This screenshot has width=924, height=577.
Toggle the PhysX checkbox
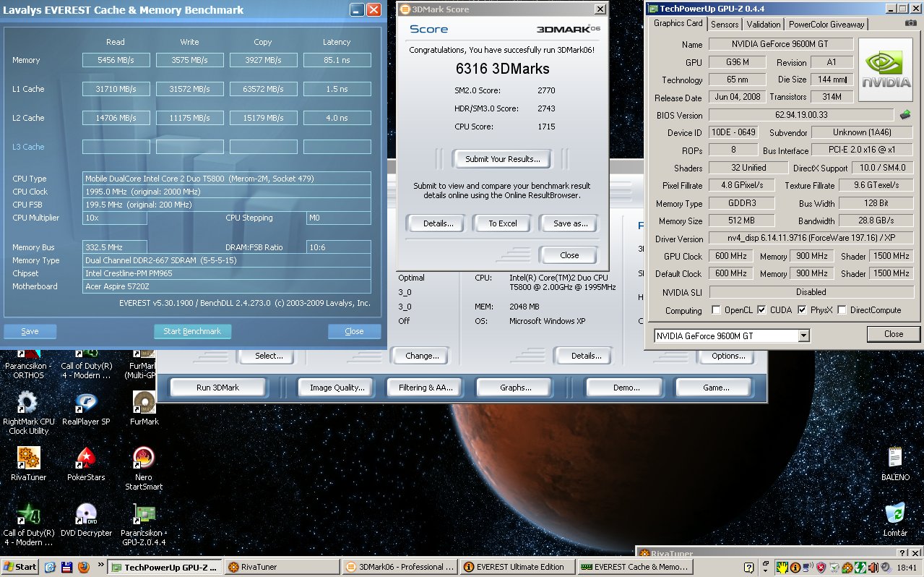pyautogui.click(x=803, y=310)
